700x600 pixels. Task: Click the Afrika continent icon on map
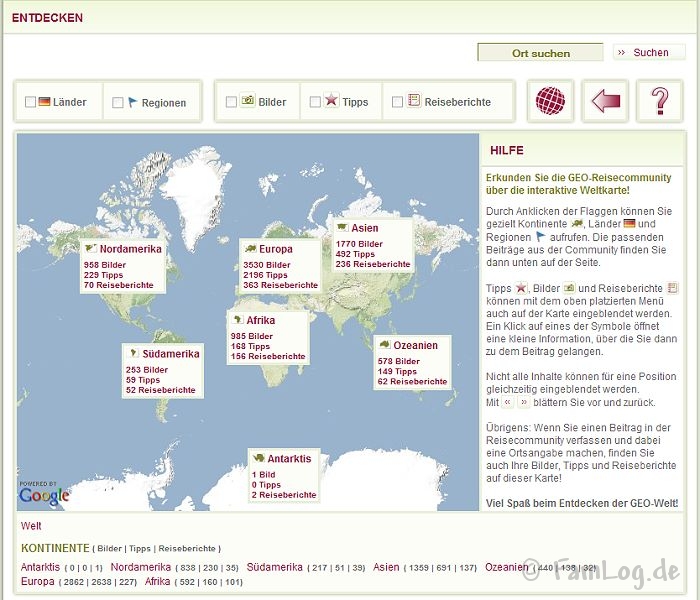pos(238,320)
